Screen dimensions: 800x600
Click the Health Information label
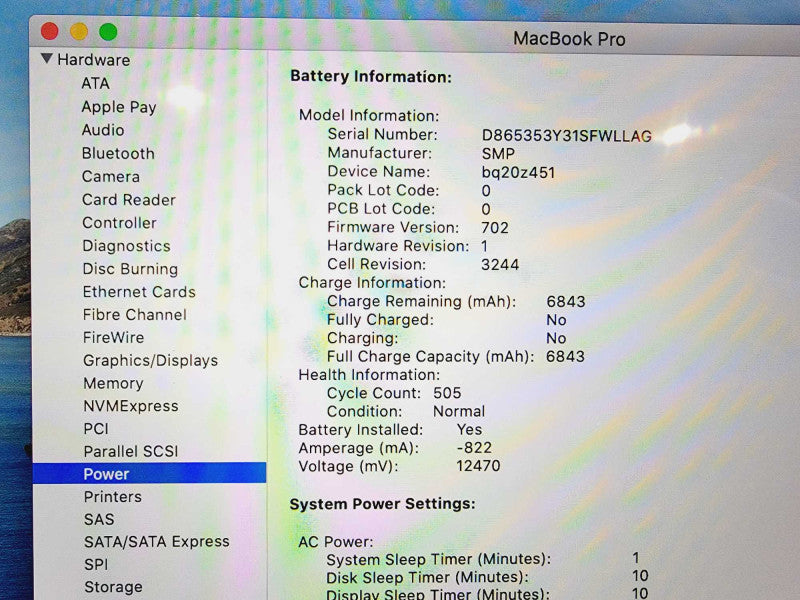coord(369,375)
